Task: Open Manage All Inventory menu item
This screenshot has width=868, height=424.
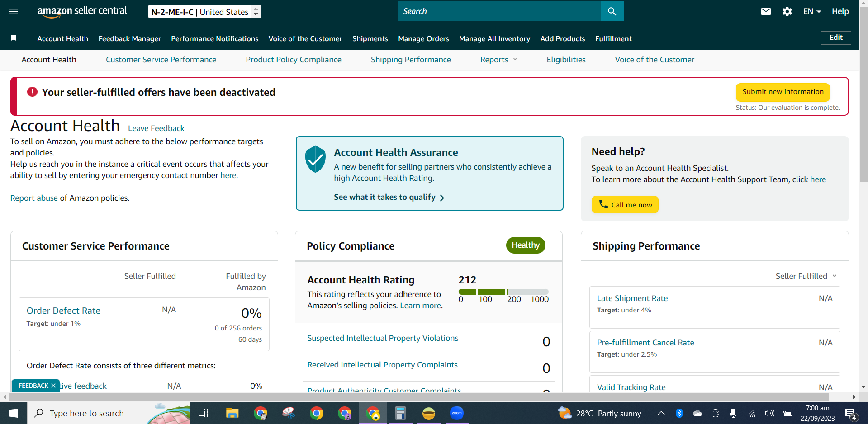Action: [x=494, y=38]
